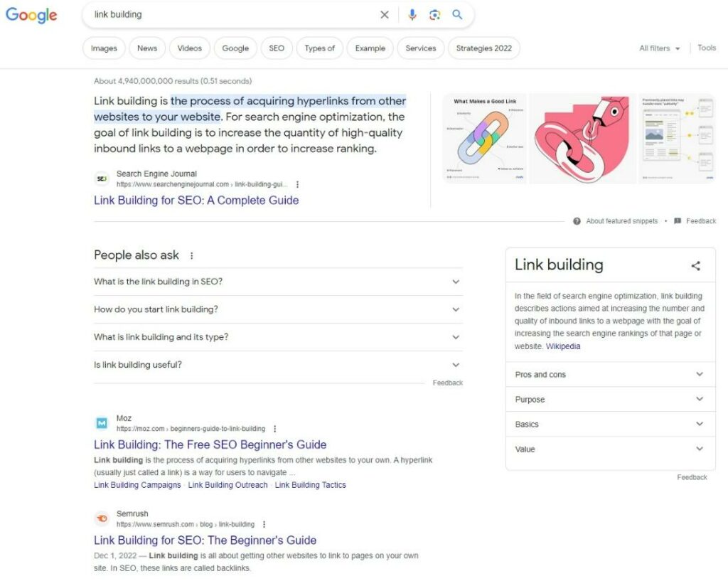Click the About featured snippets help icon
The image size is (728, 581).
point(577,221)
